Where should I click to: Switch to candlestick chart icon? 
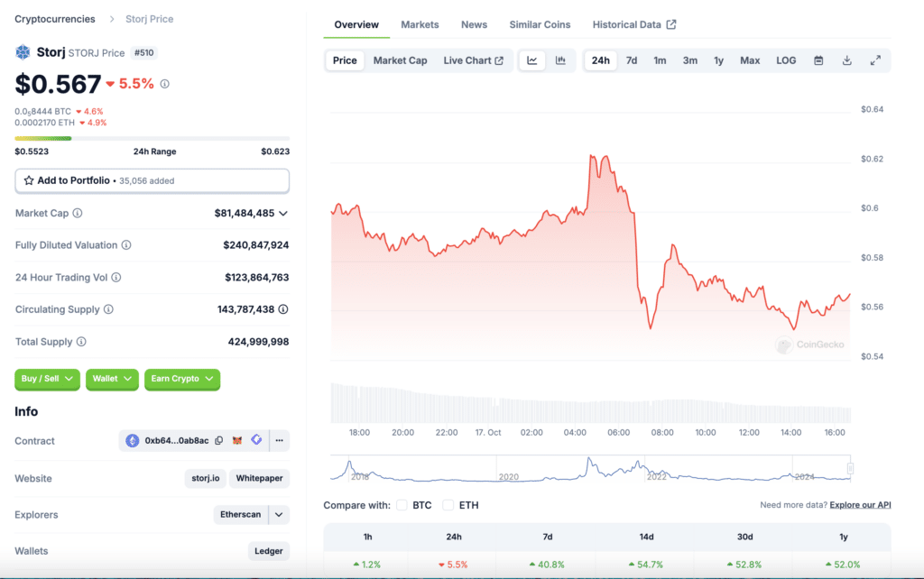pyautogui.click(x=560, y=60)
